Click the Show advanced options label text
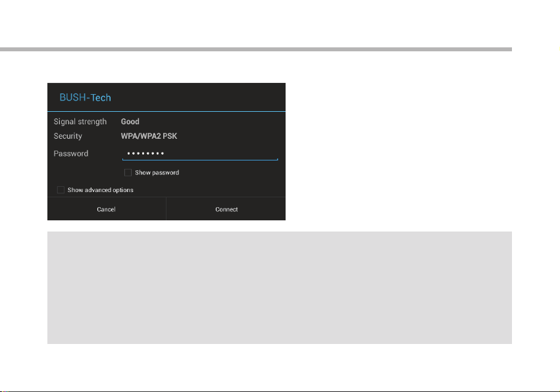 click(100, 190)
